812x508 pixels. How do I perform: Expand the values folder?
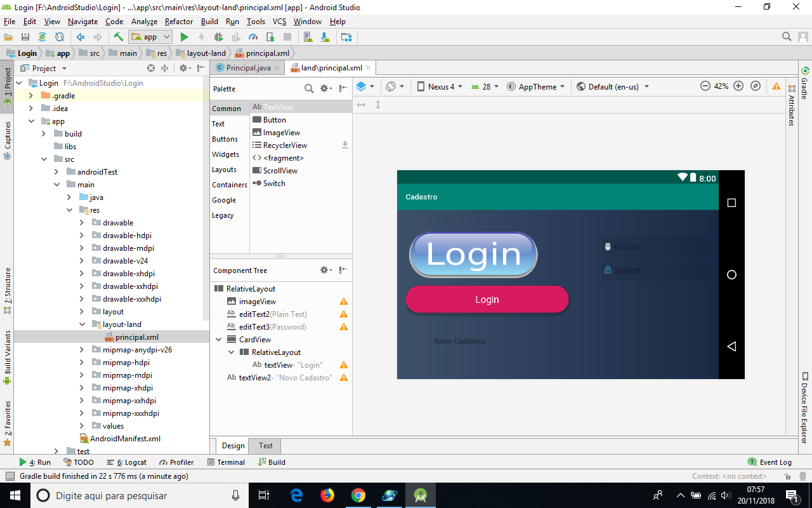[x=82, y=426]
